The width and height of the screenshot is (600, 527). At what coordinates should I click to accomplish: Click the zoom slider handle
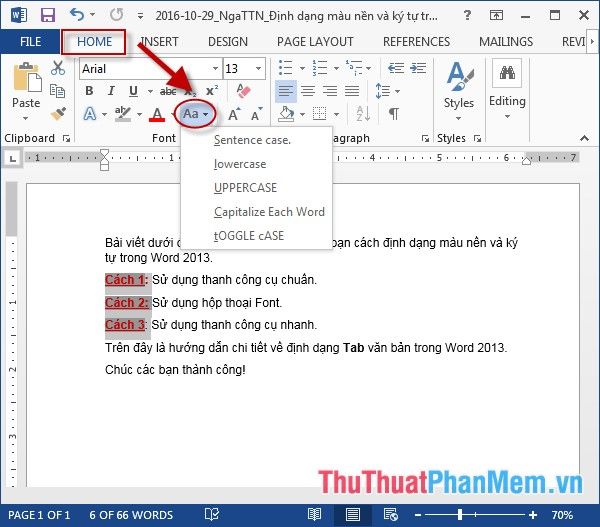coord(460,515)
